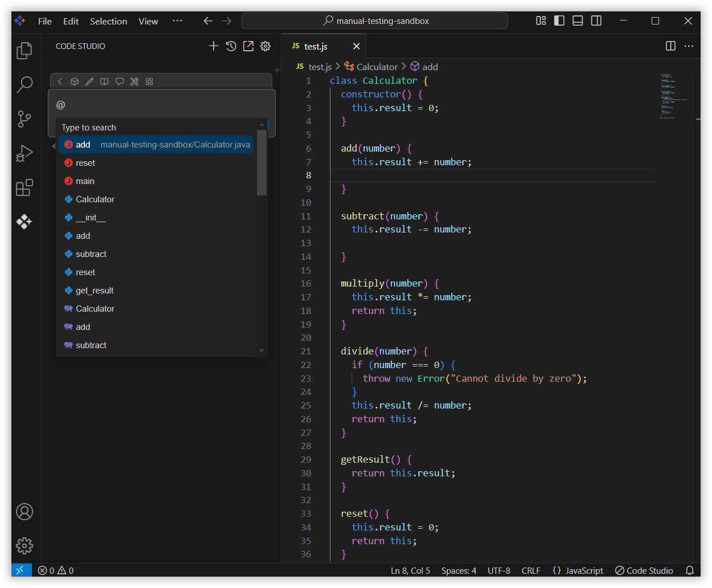Click the split editor right icon
712x588 pixels.
click(670, 46)
